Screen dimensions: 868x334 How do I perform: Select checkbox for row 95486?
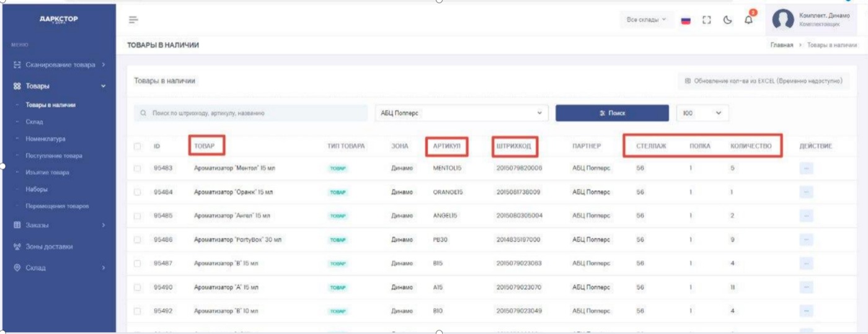click(137, 239)
